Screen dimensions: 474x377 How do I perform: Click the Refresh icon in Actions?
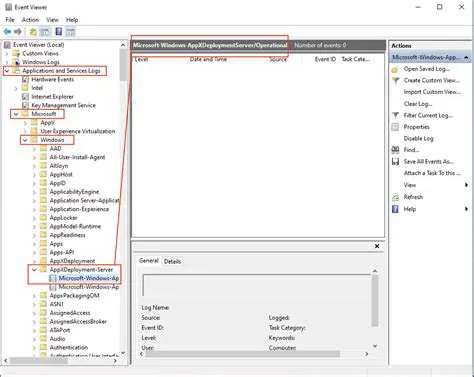(x=395, y=197)
